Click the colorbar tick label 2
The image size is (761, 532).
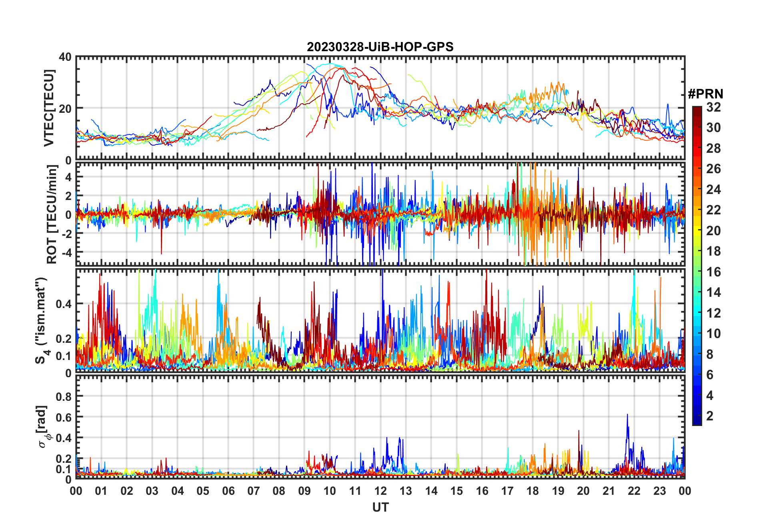[x=710, y=416]
